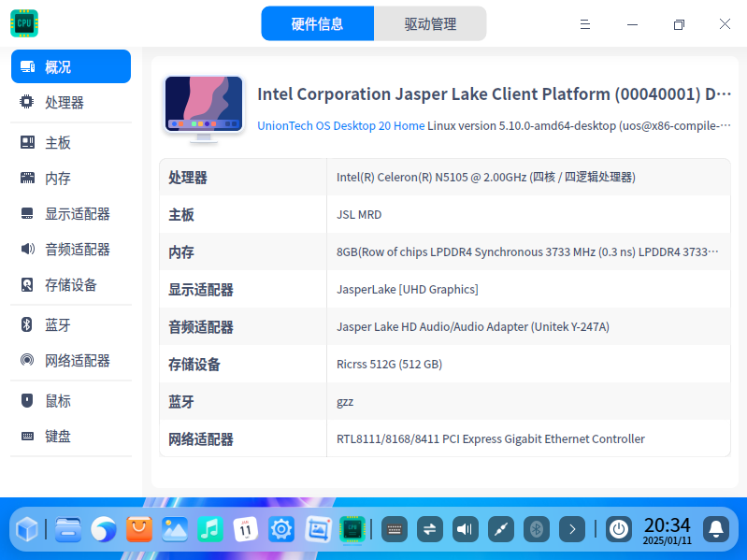Click the UnionTech OS Desktop 20 Home text
This screenshot has width=747, height=560.
[341, 125]
